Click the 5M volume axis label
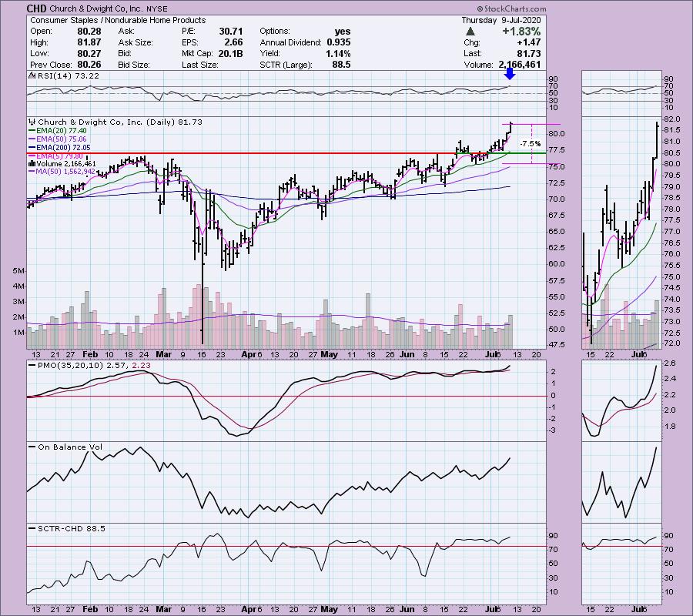The image size is (693, 616). pyautogui.click(x=18, y=271)
